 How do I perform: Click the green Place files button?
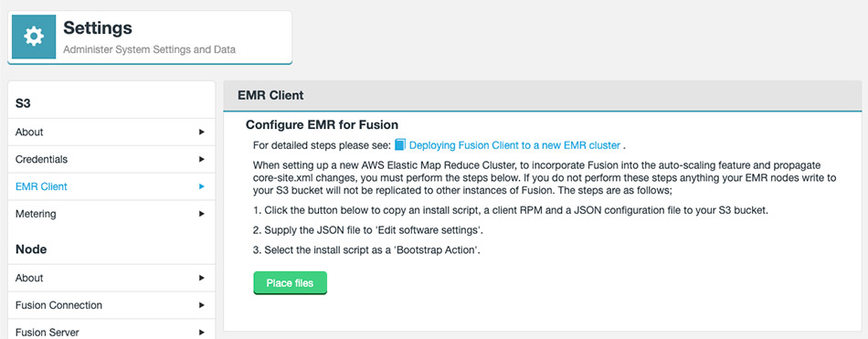[x=290, y=283]
